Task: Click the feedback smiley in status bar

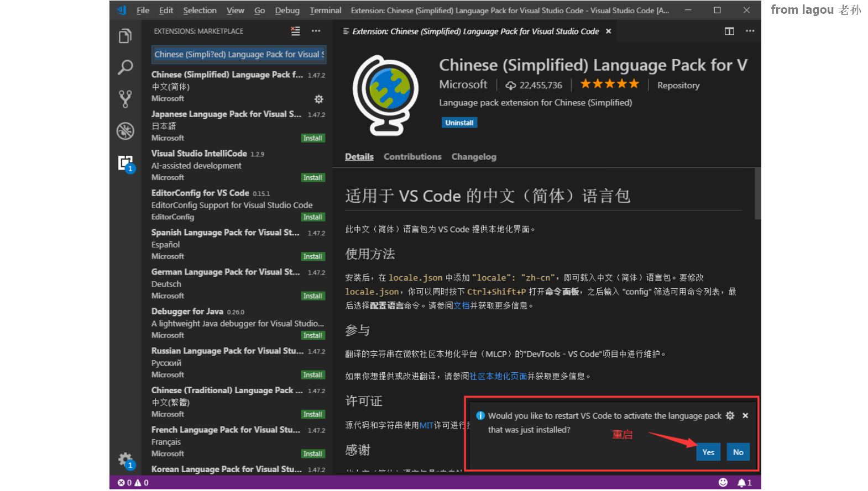Action: tap(723, 483)
